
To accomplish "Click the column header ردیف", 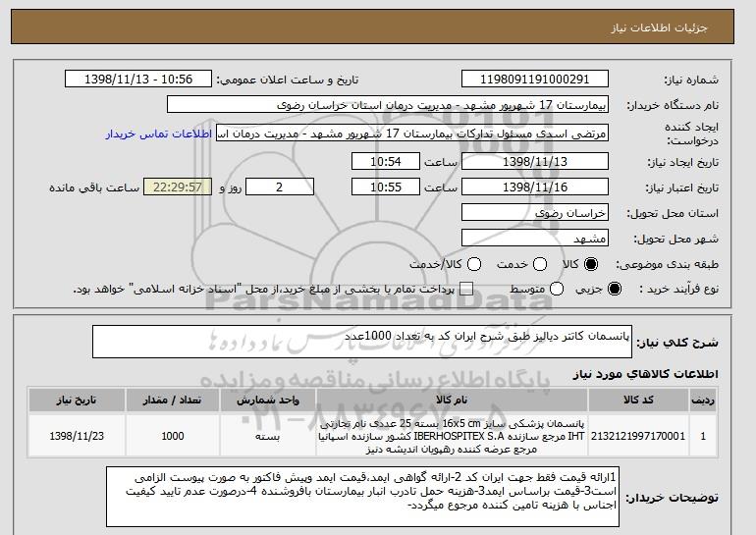I will click(703, 401).
